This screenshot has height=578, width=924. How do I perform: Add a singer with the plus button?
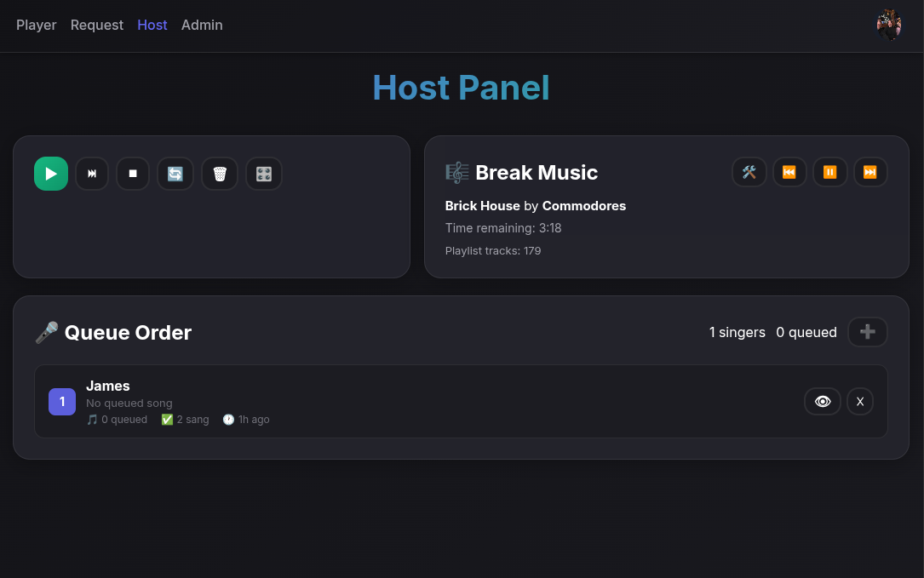(x=868, y=332)
